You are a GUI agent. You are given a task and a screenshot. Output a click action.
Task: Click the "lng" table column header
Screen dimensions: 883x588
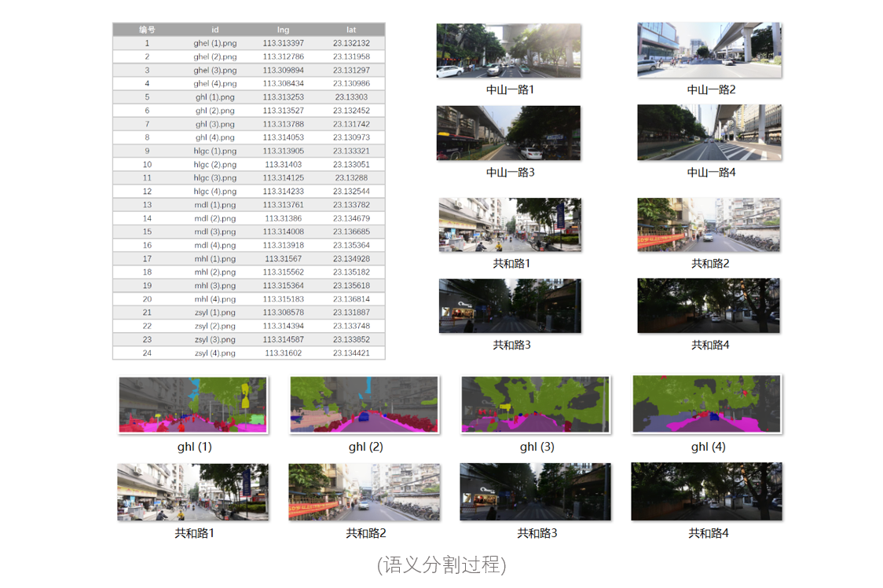(x=283, y=30)
